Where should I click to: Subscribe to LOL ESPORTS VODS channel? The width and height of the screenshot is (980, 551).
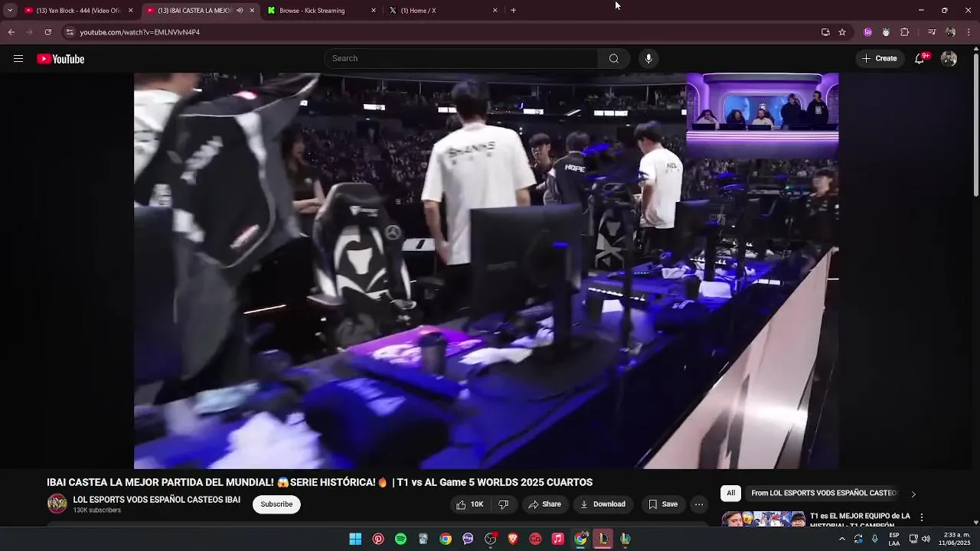[276, 504]
